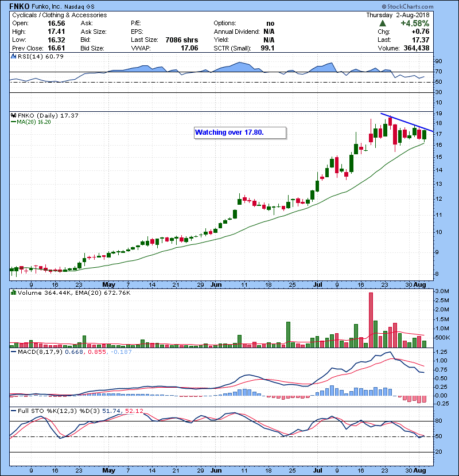Click the stochastic %D value 52.12
The height and width of the screenshot is (476, 459).
point(134,411)
